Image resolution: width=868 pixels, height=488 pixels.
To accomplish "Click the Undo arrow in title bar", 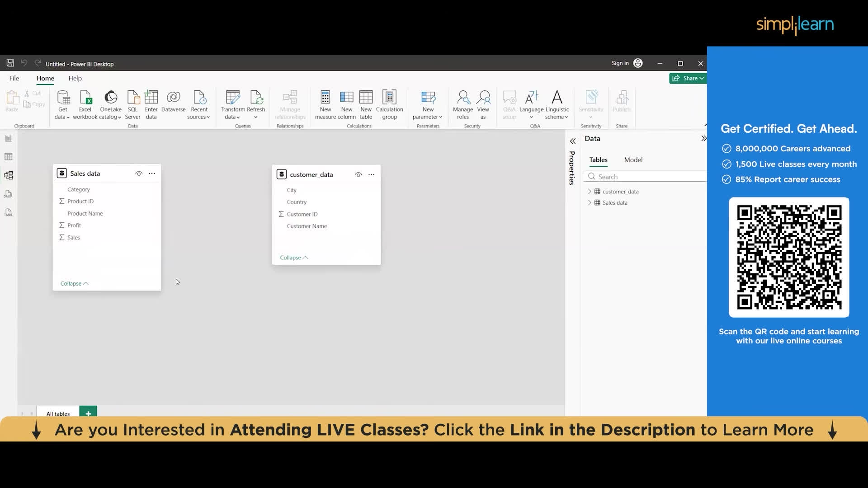I will [x=24, y=63].
